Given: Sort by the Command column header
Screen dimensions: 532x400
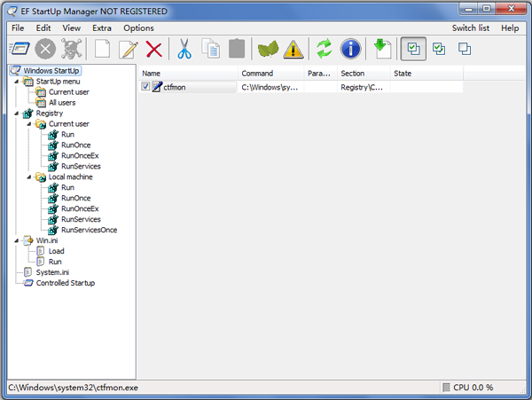Looking at the screenshot, I should click(270, 73).
